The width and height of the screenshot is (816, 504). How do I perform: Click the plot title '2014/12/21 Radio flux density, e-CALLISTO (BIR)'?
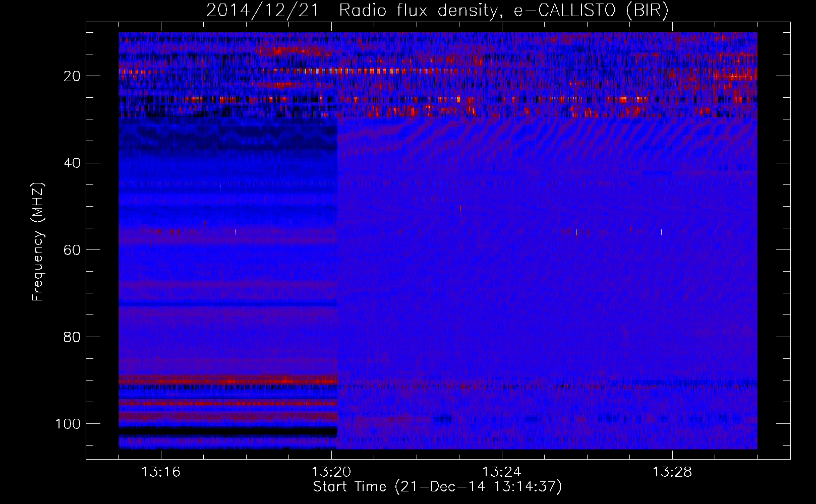[x=437, y=11]
